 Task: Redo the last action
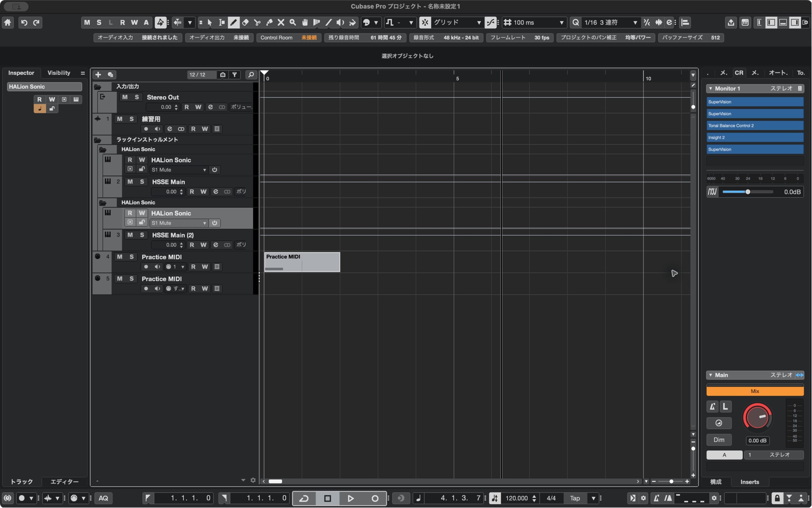pos(36,23)
